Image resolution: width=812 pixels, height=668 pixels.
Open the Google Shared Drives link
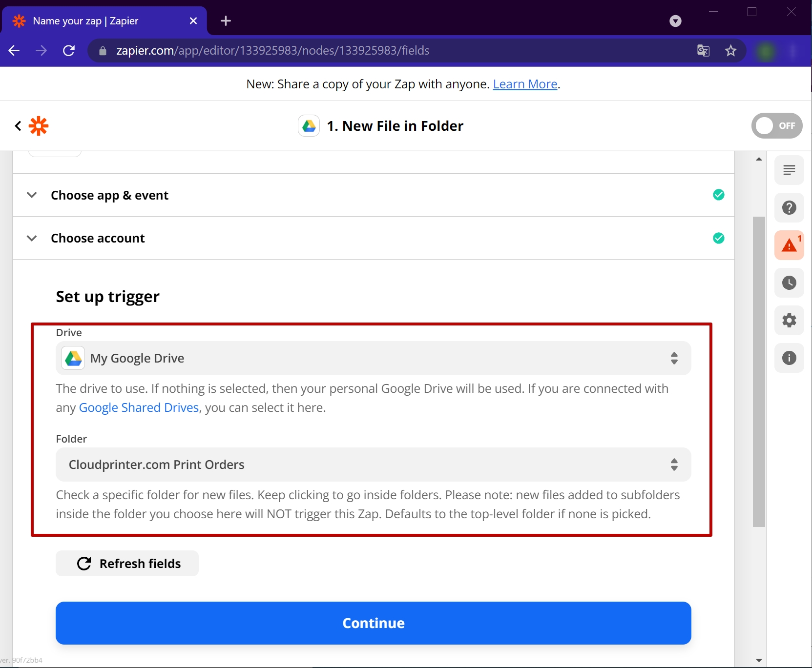pyautogui.click(x=139, y=407)
